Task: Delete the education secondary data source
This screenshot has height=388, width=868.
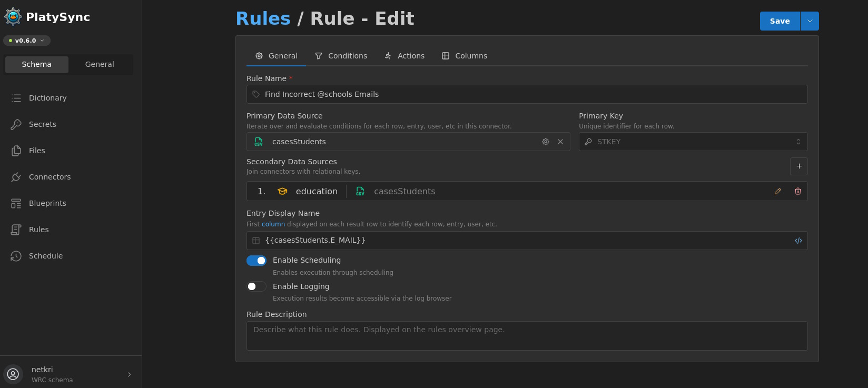Action: coord(798,192)
